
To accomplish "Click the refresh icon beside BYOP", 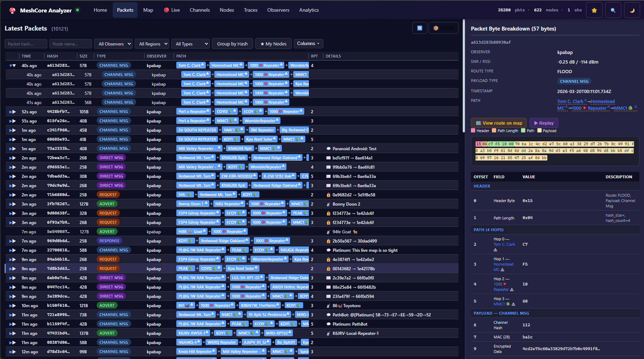I will [419, 28].
